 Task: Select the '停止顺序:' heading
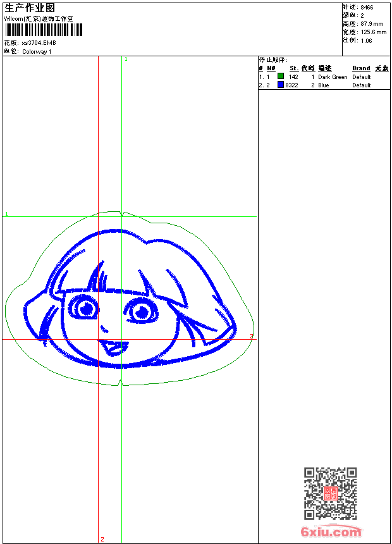click(273, 60)
